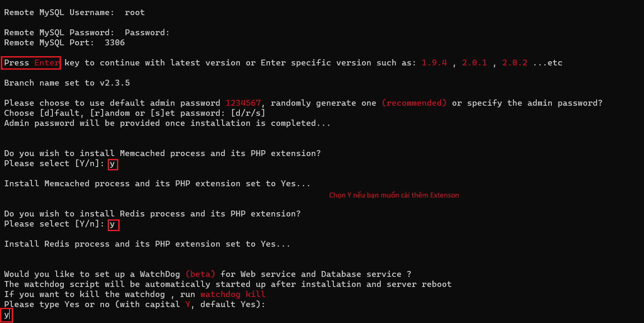
Task: Click the Remote MySQL Port value 3306
Action: [x=115, y=43]
